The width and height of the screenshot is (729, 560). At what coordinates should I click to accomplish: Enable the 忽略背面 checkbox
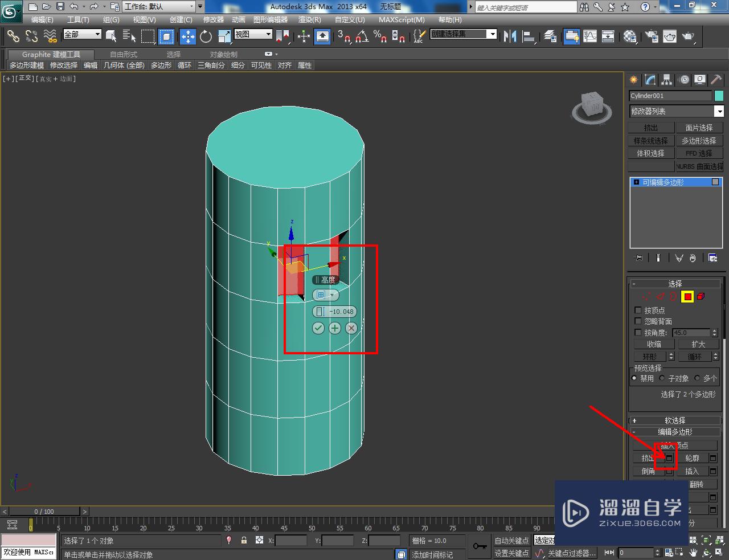638,321
